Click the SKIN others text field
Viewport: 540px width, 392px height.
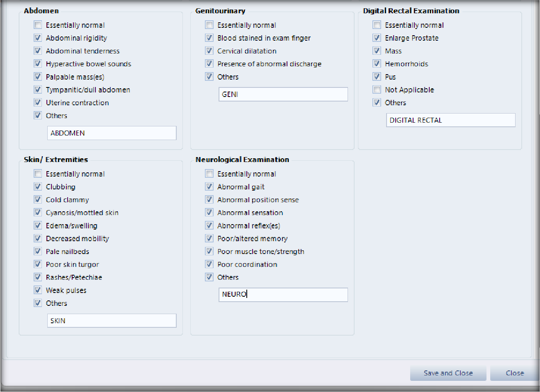click(112, 321)
